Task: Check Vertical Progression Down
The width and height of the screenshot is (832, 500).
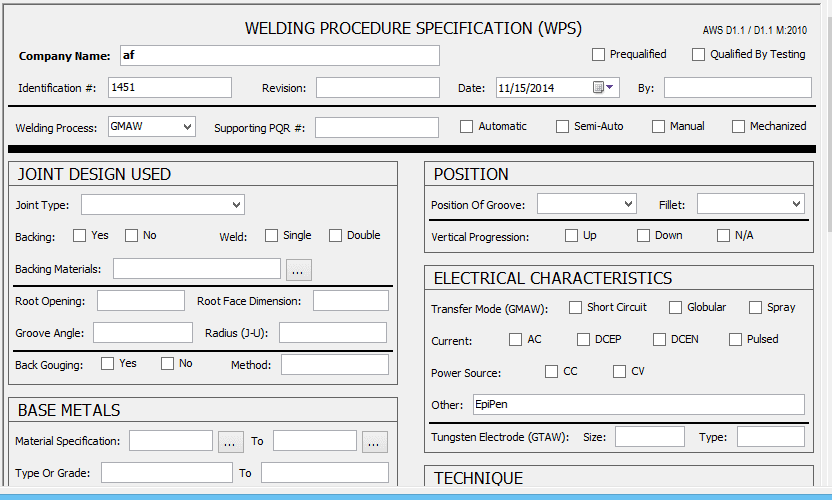Action: coord(643,236)
